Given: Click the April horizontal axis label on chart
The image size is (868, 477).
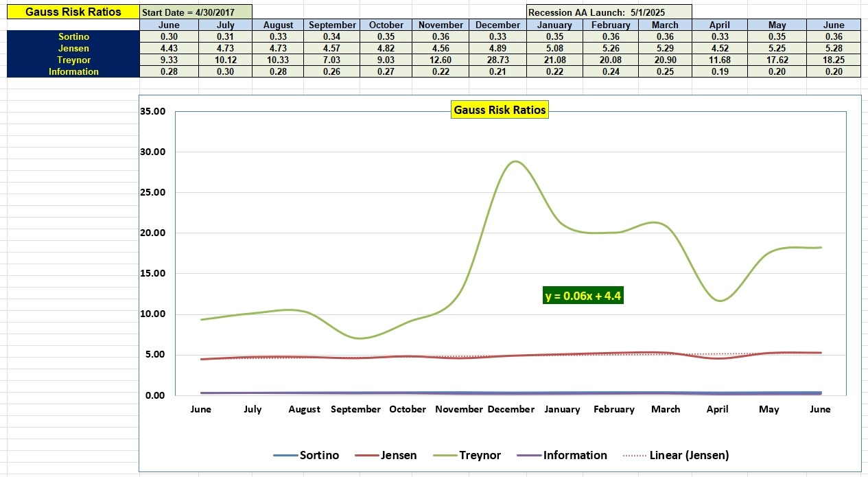Looking at the screenshot, I should (717, 409).
